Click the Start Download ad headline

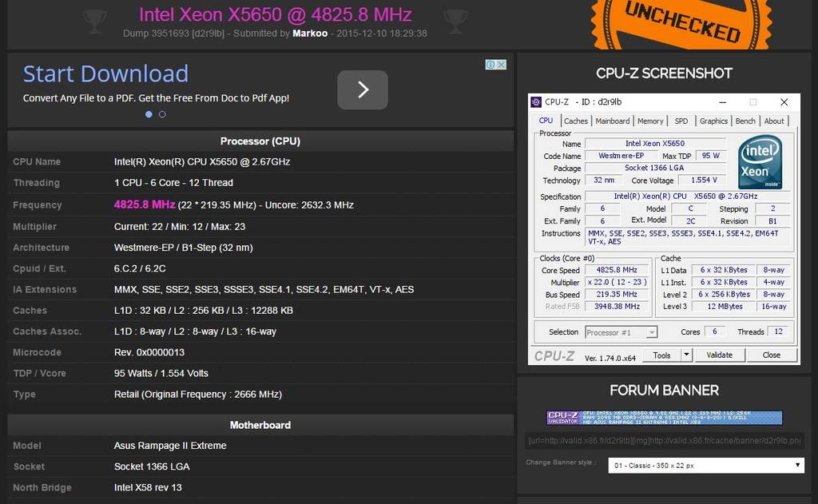point(106,73)
